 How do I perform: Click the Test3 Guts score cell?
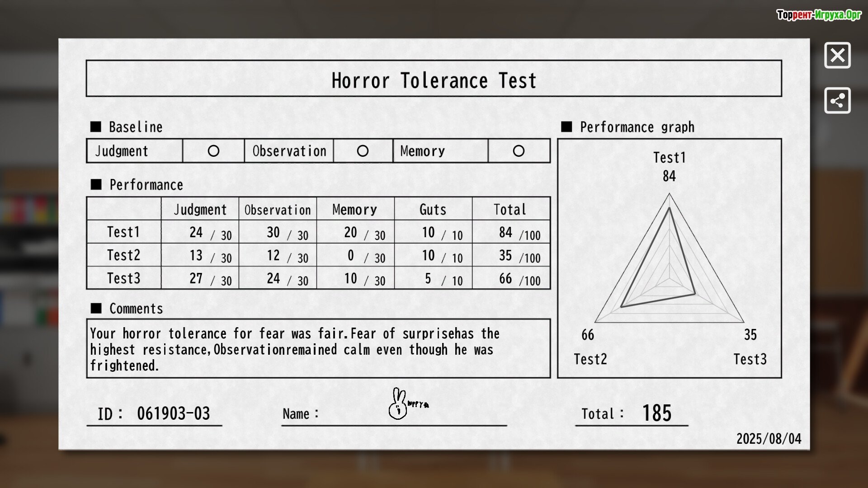coord(433,278)
